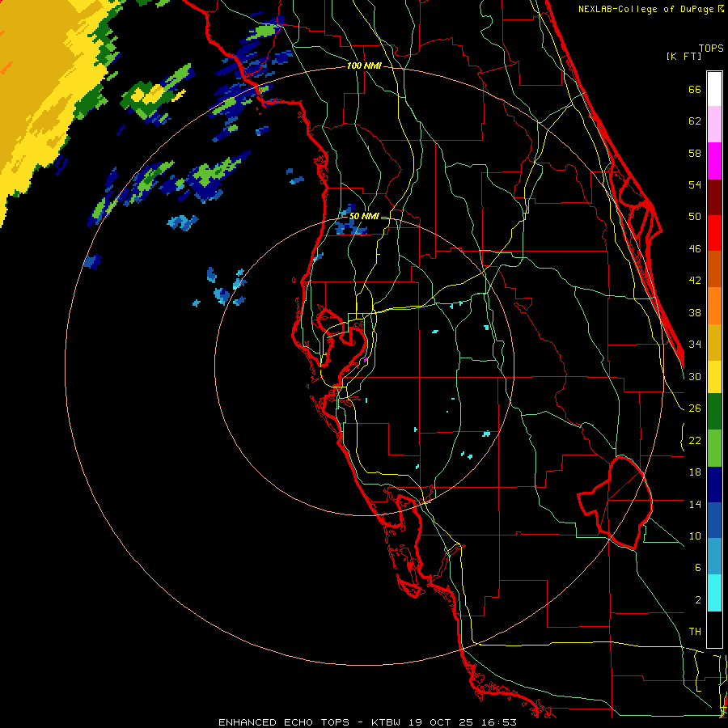Viewport: 728px width, 728px height.
Task: Pick the white swatch at the legend top
Action: point(714,89)
